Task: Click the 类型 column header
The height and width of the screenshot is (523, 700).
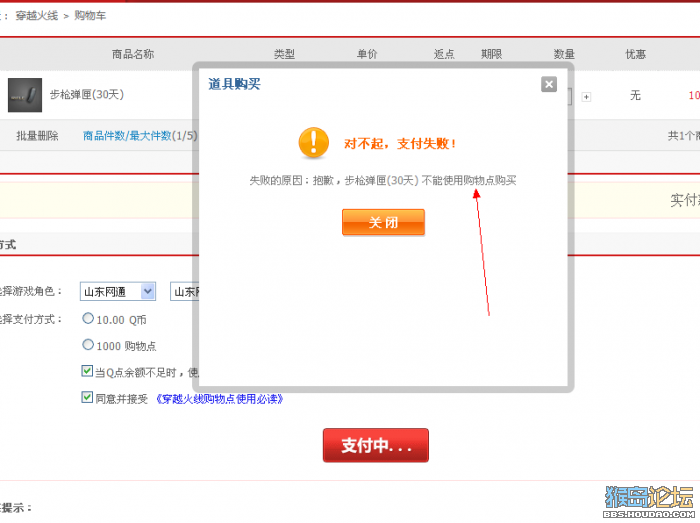Action: [x=284, y=54]
